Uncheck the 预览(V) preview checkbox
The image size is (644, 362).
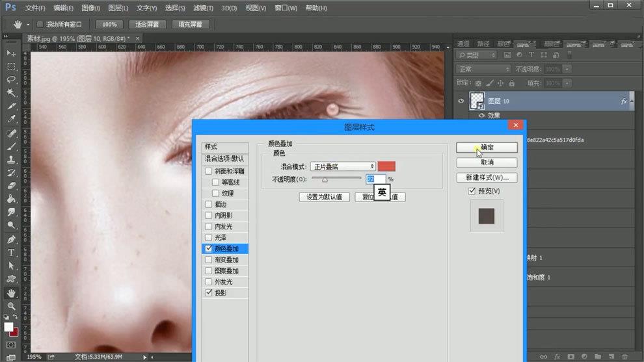coord(472,191)
